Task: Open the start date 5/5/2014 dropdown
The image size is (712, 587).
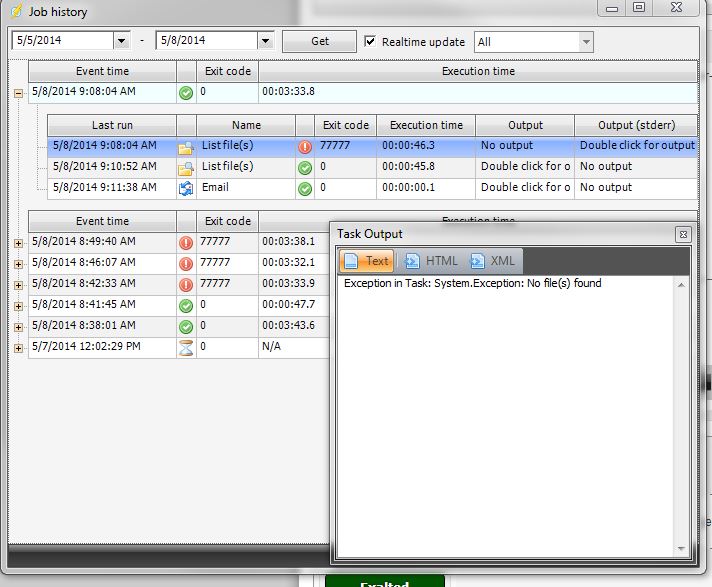Action: [x=122, y=42]
